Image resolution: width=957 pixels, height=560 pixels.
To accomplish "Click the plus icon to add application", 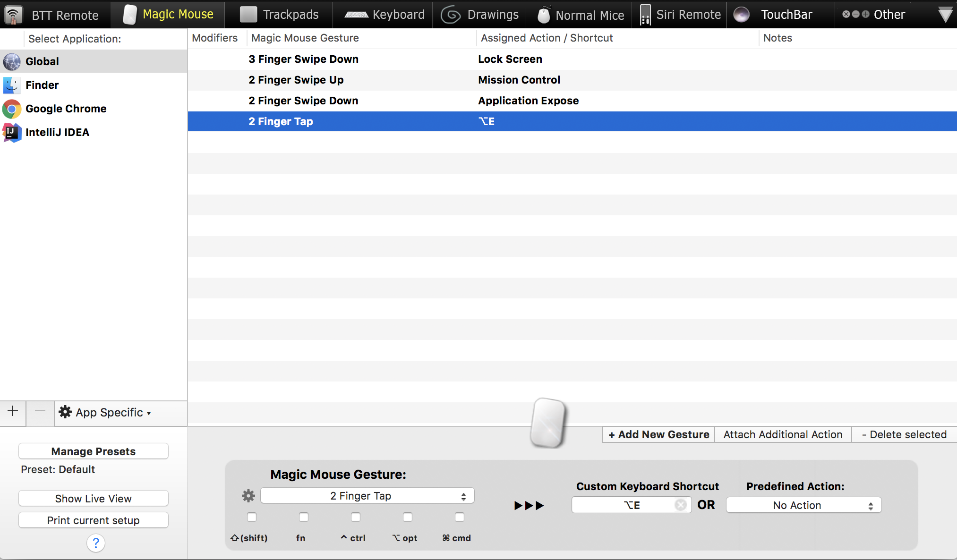I will pyautogui.click(x=13, y=412).
